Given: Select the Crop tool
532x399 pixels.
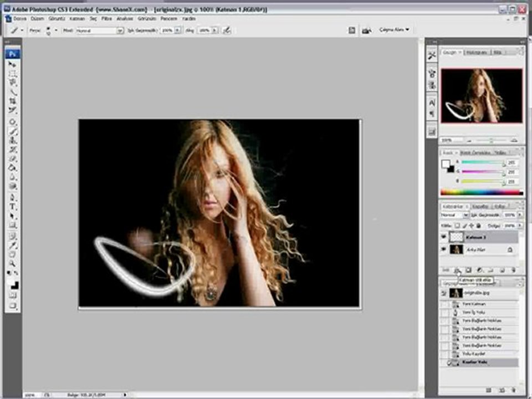Looking at the screenshot, I should tap(12, 101).
